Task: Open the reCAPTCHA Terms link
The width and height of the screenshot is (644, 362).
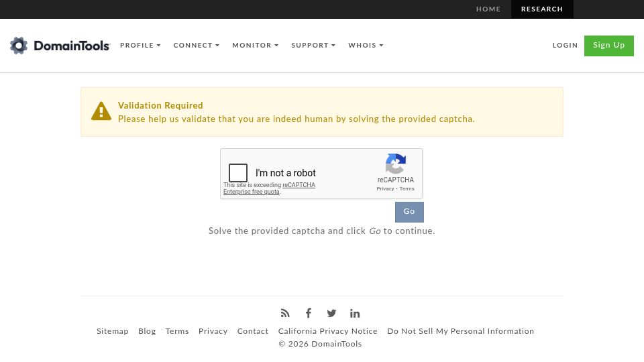Action: click(407, 189)
